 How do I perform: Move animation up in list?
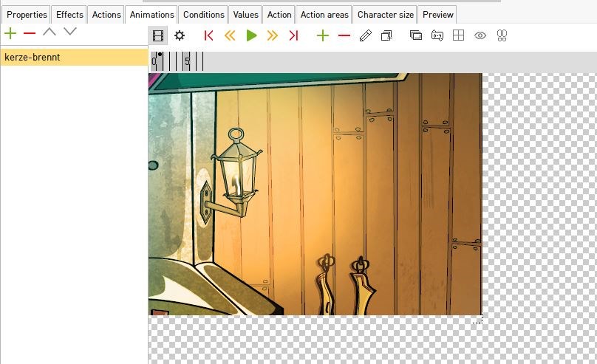50,32
